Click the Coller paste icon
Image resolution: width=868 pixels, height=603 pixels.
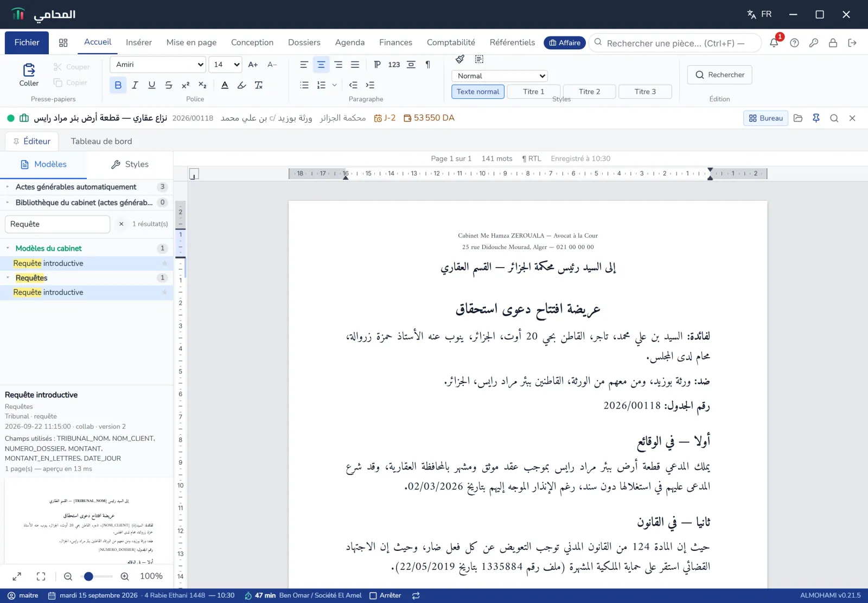click(x=29, y=69)
